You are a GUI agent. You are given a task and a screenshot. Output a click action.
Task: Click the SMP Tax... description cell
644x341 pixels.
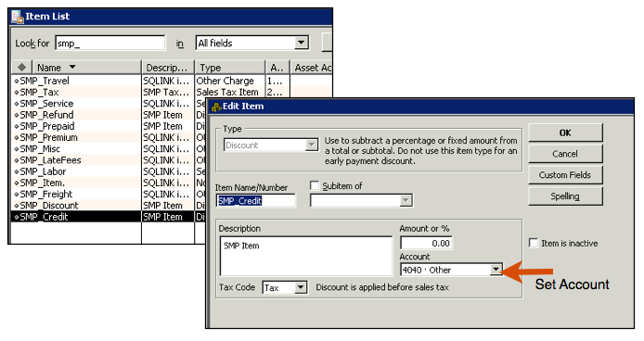(x=168, y=92)
